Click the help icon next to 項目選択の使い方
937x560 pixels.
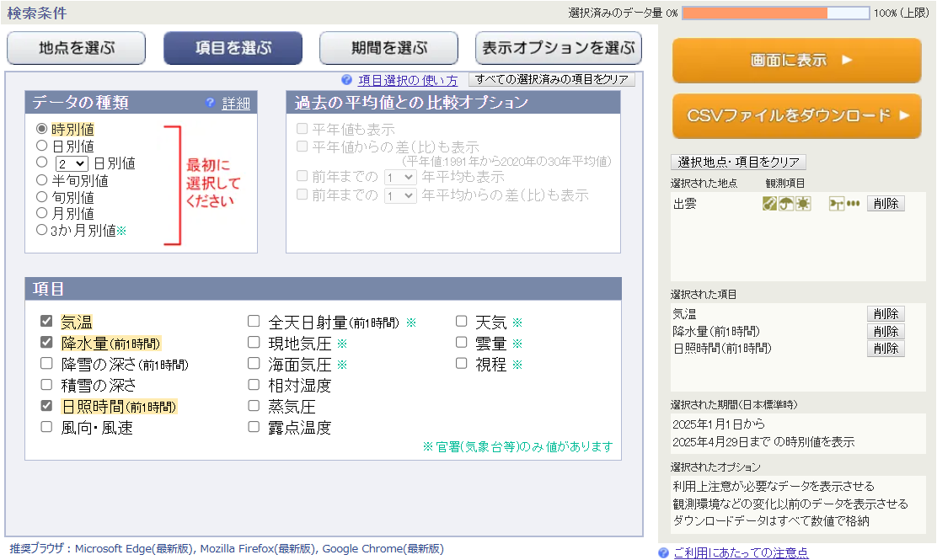pos(346,80)
